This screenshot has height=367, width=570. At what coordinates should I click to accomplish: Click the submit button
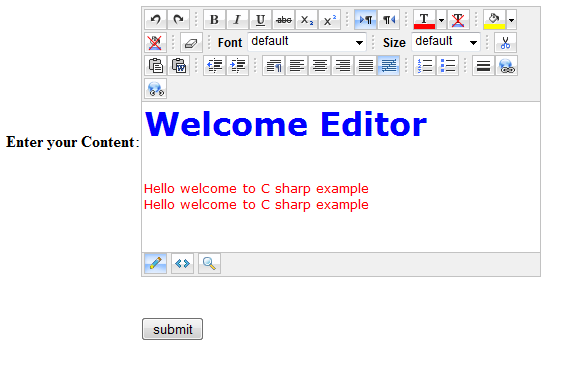pyautogui.click(x=172, y=329)
